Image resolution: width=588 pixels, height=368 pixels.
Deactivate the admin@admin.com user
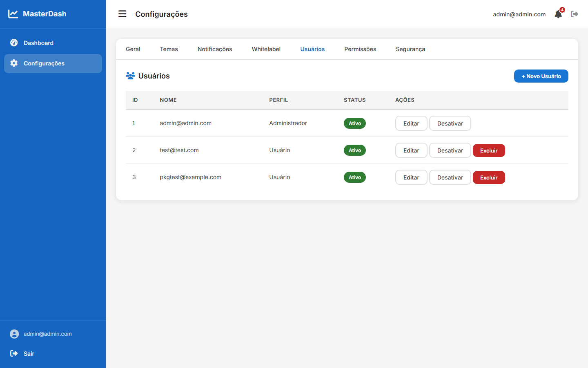pyautogui.click(x=450, y=123)
